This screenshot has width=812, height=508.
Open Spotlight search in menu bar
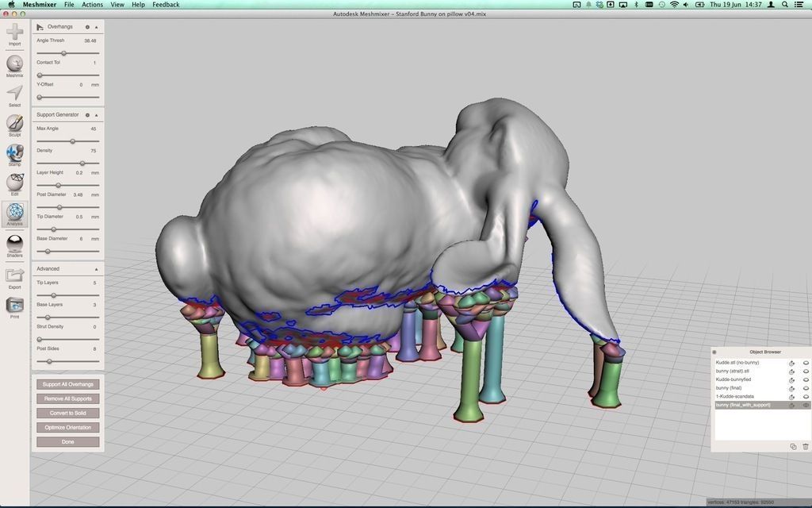click(785, 4)
